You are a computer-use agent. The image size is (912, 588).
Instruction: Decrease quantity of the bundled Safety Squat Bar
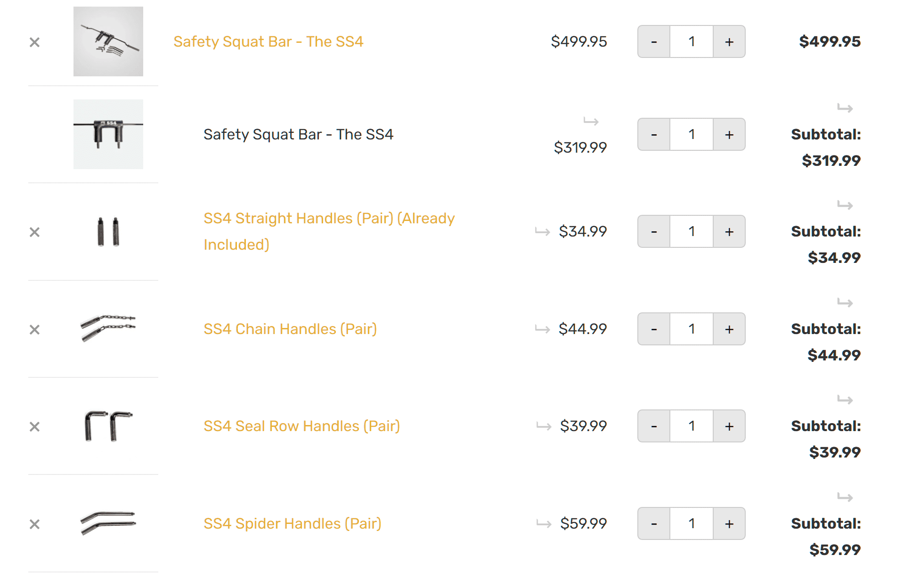pyautogui.click(x=654, y=134)
